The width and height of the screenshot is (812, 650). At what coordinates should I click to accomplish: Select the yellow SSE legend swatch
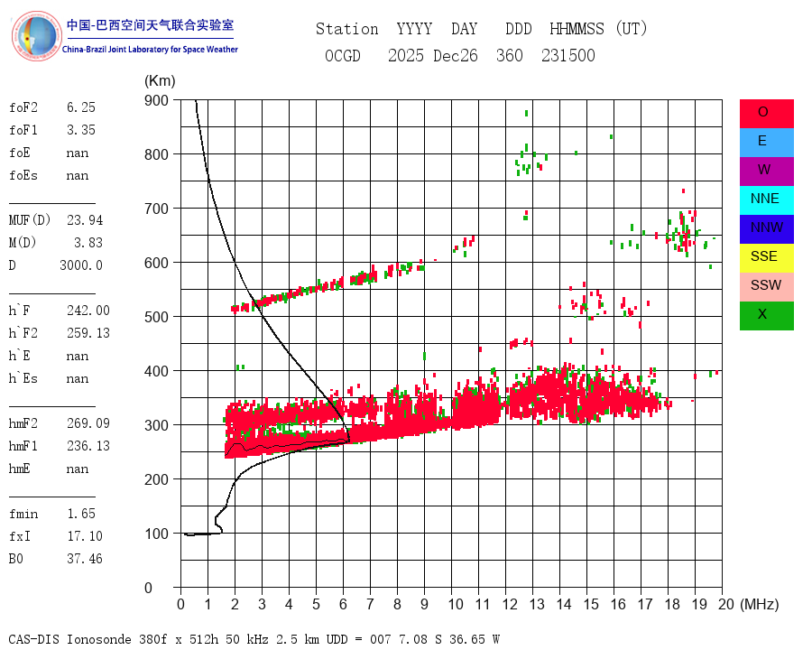coord(766,258)
